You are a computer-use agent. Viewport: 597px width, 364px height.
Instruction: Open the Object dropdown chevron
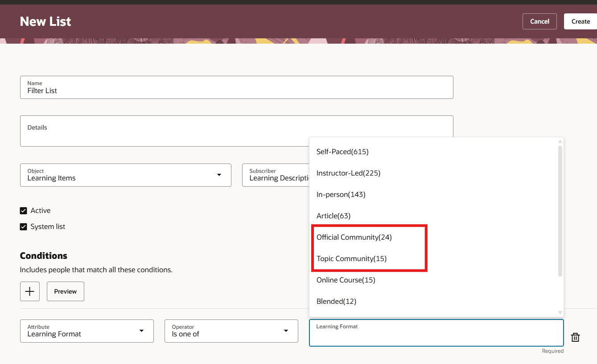[x=219, y=175]
